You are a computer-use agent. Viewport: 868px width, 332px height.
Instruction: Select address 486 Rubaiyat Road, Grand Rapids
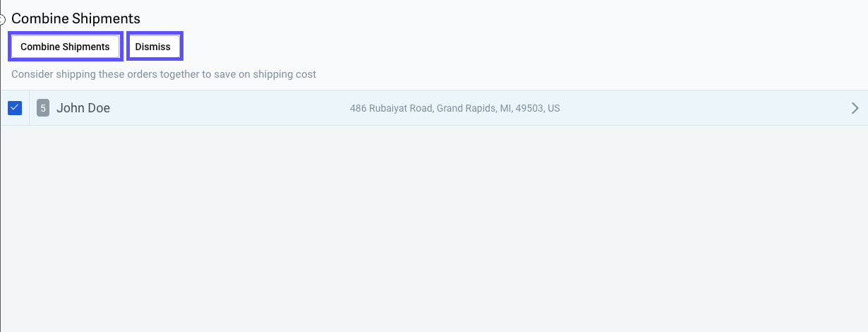coord(455,109)
